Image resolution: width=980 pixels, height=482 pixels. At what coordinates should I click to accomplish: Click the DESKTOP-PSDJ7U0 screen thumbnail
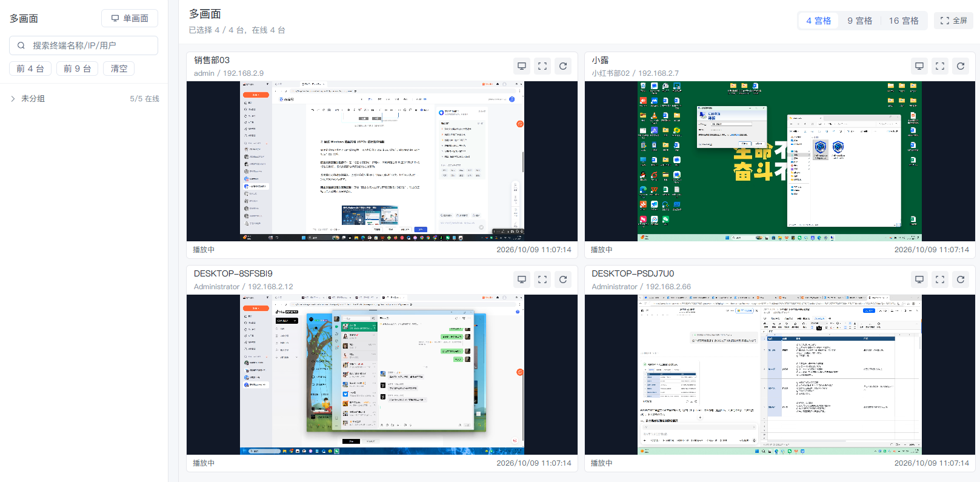(x=780, y=375)
